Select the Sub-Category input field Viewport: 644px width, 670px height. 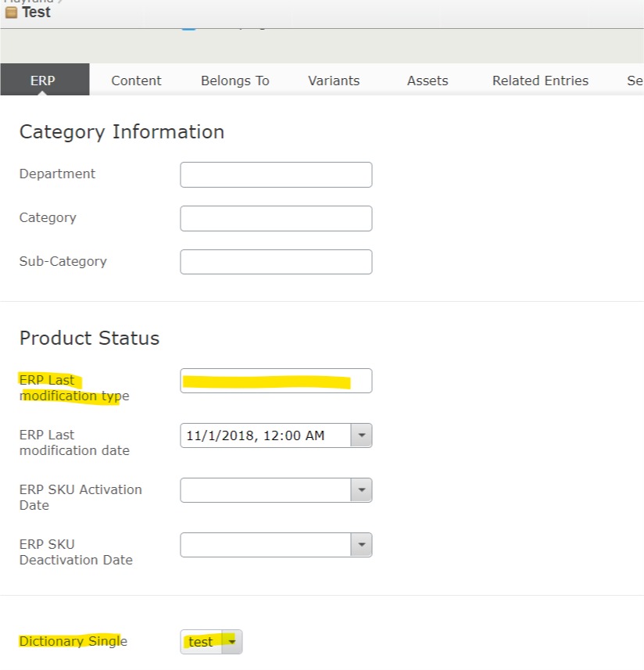tap(276, 262)
